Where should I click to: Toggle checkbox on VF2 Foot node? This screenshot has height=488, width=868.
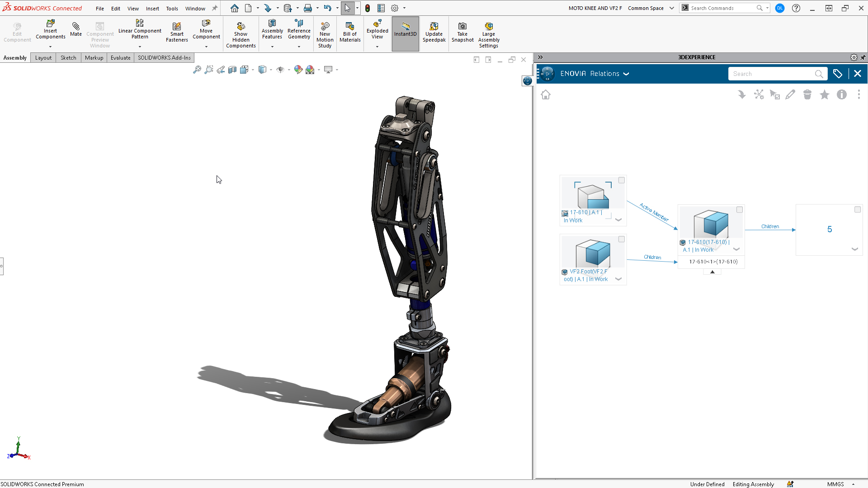(x=621, y=239)
